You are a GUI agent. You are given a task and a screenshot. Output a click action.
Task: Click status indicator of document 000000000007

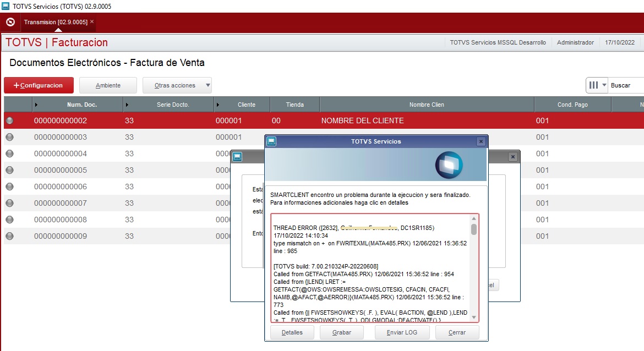9,203
